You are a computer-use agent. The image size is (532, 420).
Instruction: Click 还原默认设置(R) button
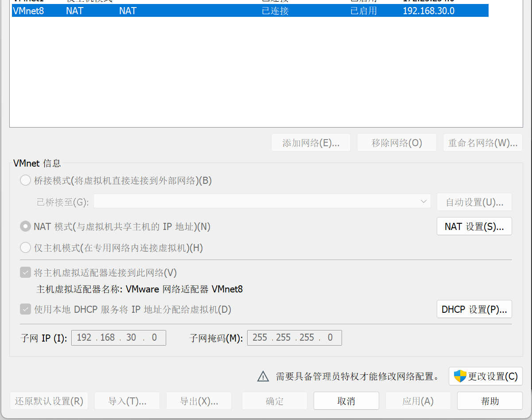pyautogui.click(x=49, y=401)
